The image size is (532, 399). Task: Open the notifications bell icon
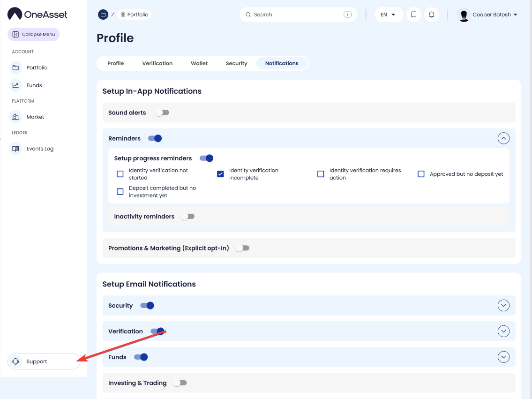[431, 15]
